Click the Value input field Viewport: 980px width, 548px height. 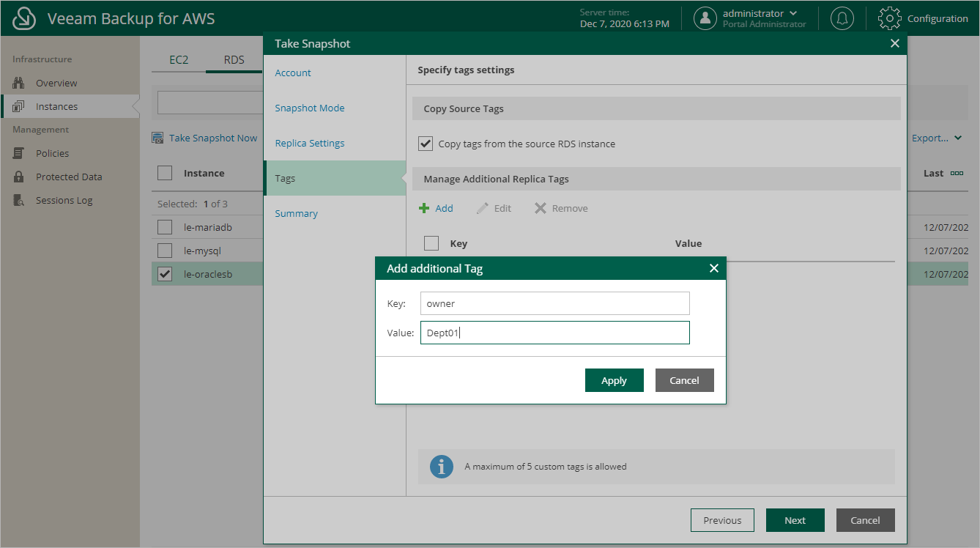click(555, 333)
